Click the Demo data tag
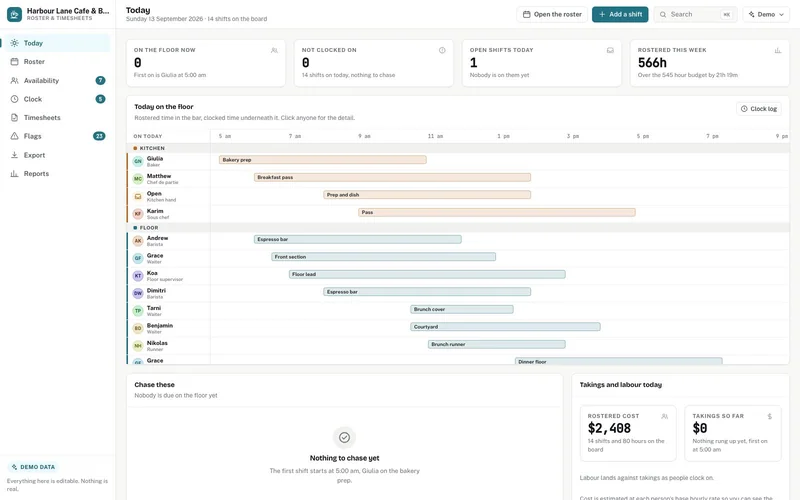 click(33, 467)
